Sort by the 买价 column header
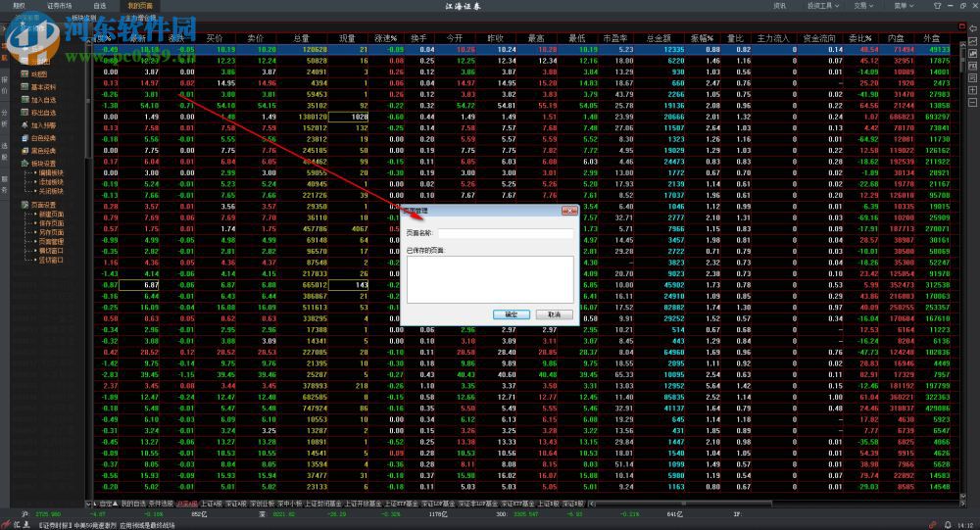 [x=215, y=39]
